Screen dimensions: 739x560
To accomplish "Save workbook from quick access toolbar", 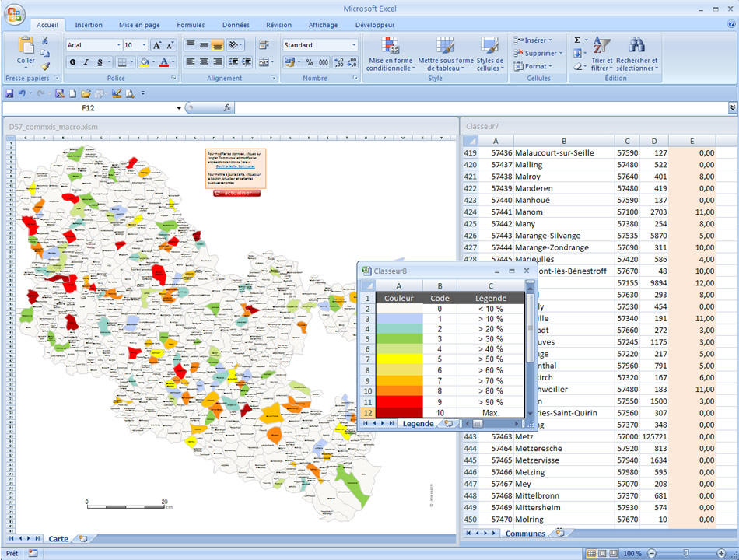I will tap(9, 93).
